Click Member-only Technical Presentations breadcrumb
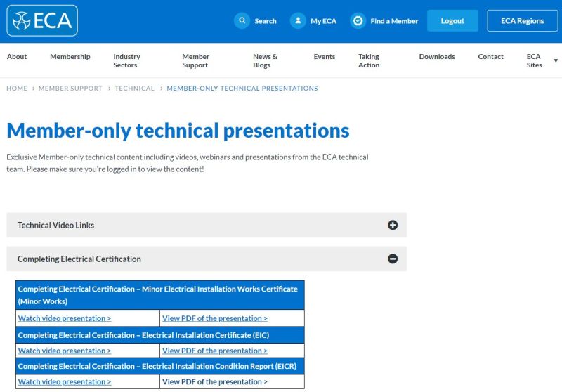 [x=242, y=88]
